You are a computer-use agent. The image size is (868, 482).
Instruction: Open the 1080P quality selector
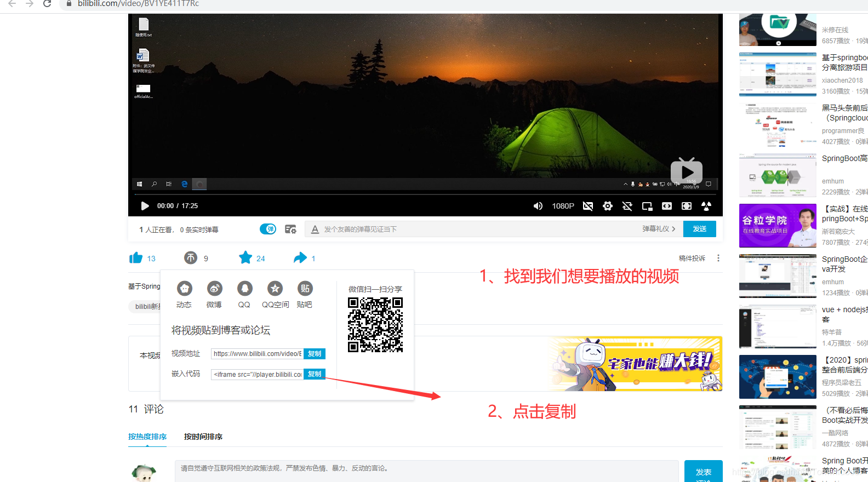click(x=563, y=206)
